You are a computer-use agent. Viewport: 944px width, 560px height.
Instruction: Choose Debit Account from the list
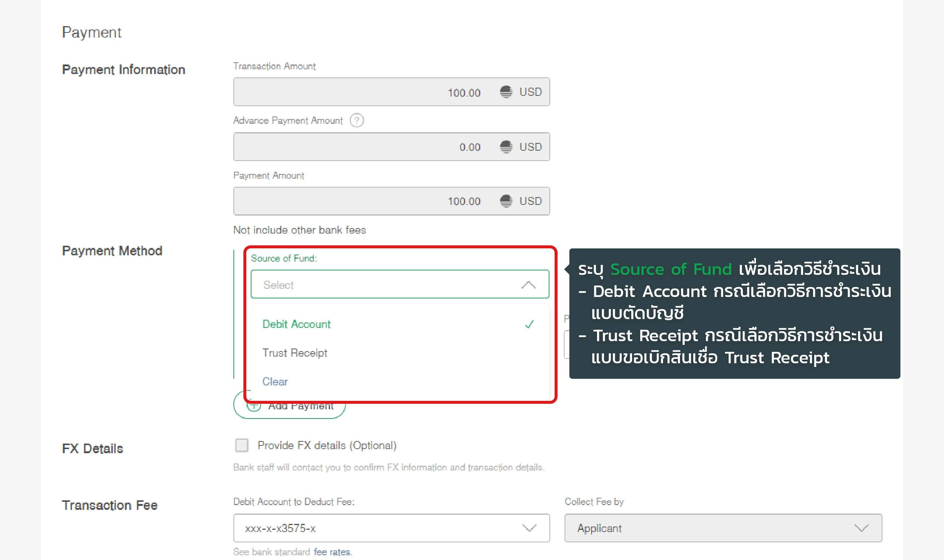click(x=296, y=324)
